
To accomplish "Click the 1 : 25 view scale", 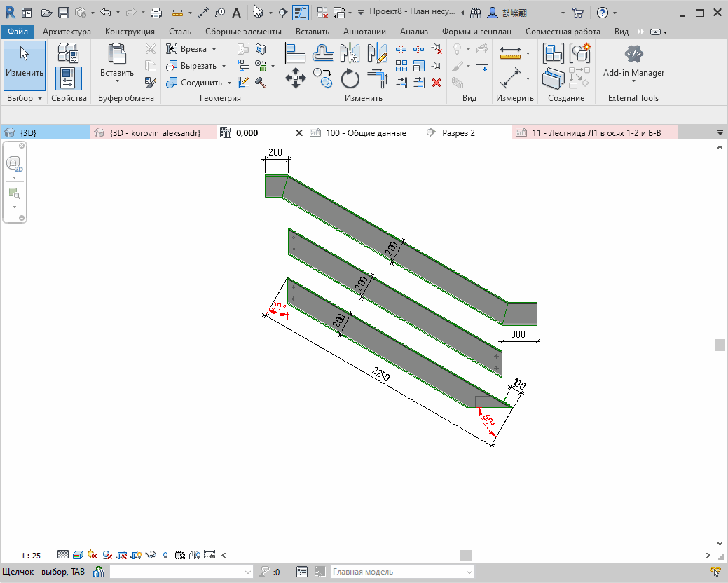I will (31, 555).
